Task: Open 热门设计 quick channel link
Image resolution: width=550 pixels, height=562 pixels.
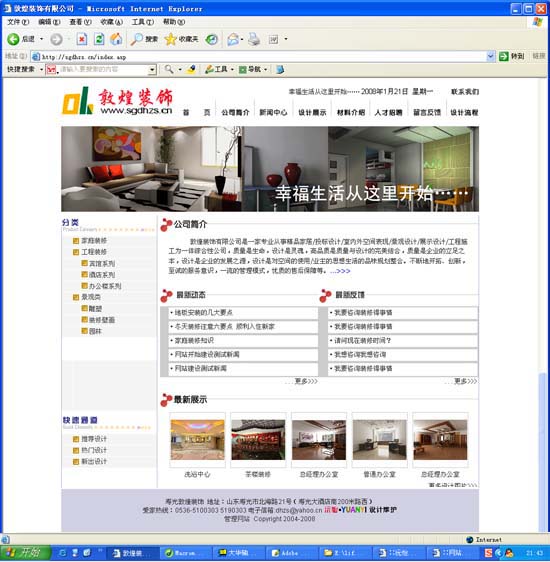Action: click(94, 451)
